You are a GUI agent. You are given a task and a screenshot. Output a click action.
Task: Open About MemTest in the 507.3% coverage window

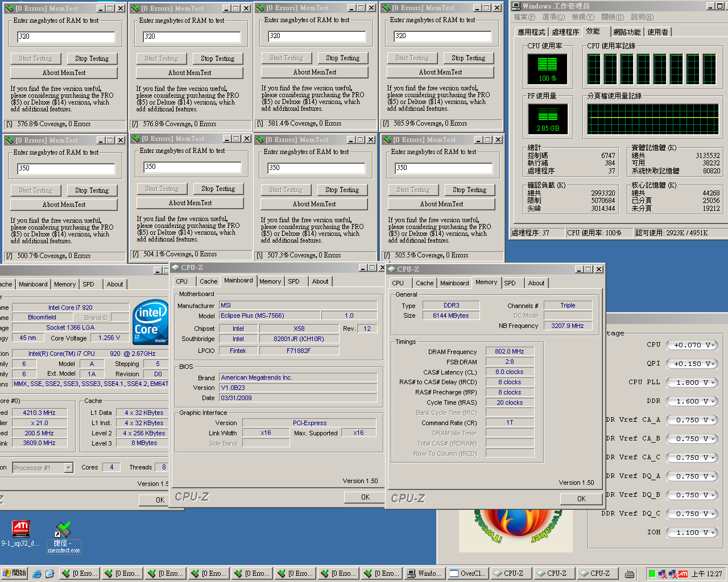[x=314, y=204]
